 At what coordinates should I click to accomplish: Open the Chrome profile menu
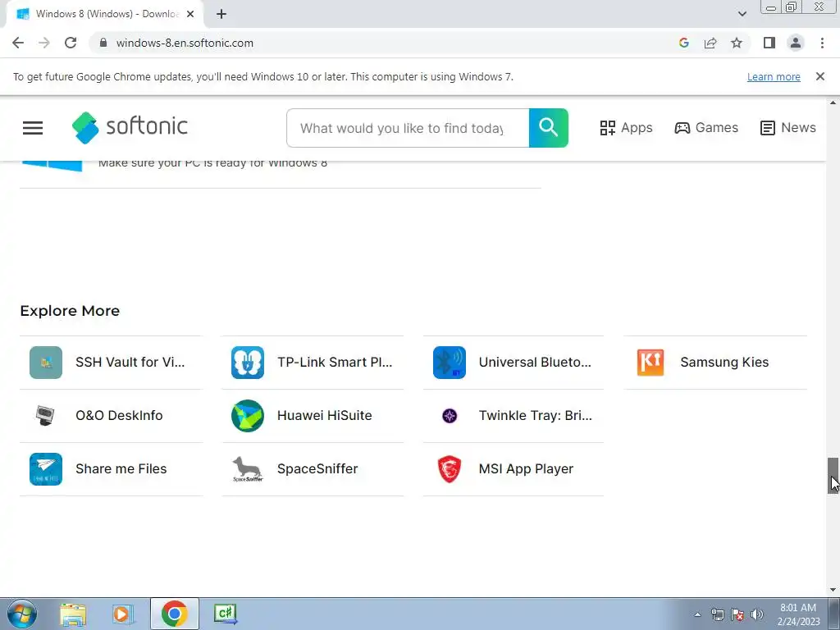(x=796, y=43)
